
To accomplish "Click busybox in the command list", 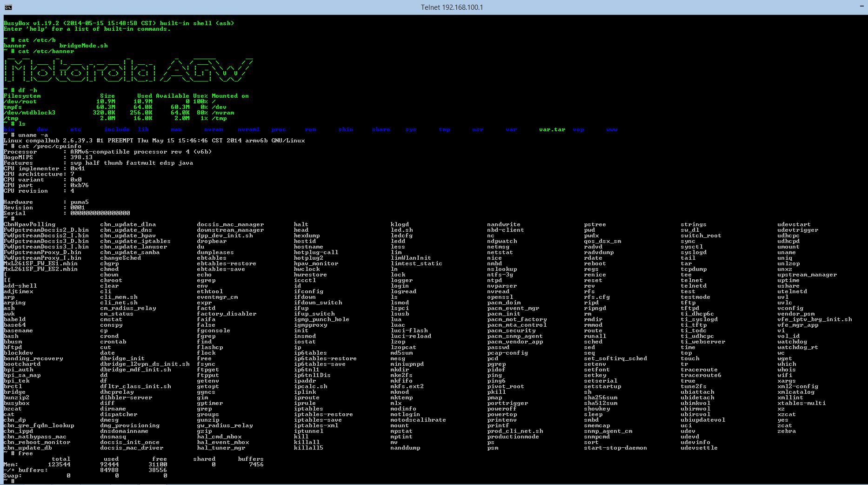I will (x=16, y=403).
